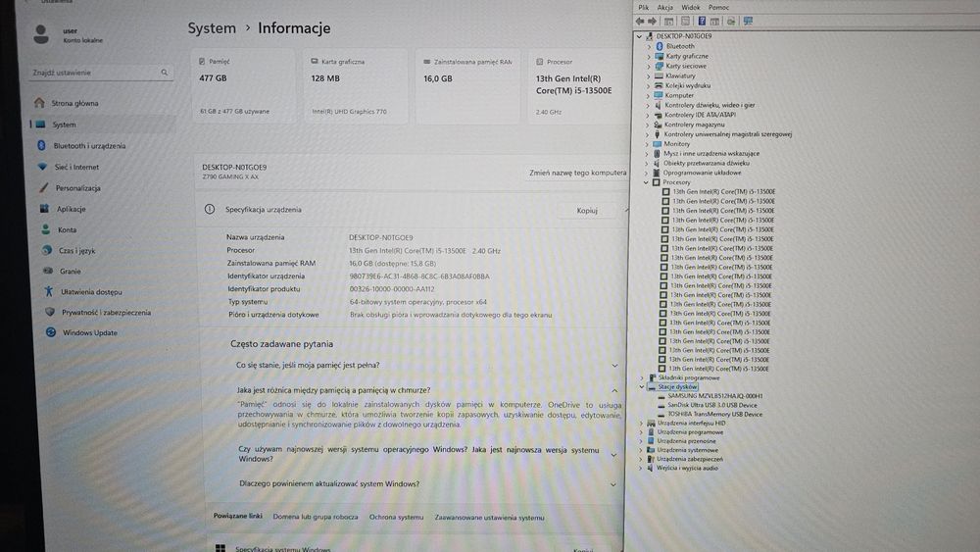Collapse 'Jaka jest różnica między pamięcią' question
The width and height of the screenshot is (980, 552).
pos(614,390)
